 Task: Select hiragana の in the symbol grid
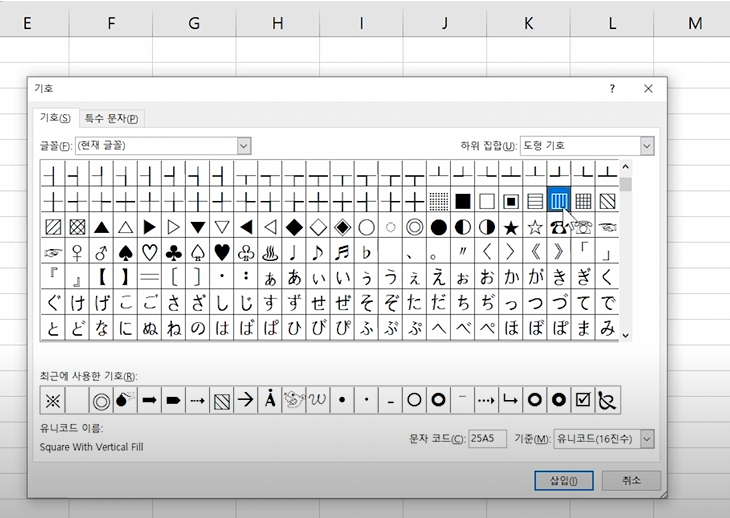pyautogui.click(x=197, y=328)
